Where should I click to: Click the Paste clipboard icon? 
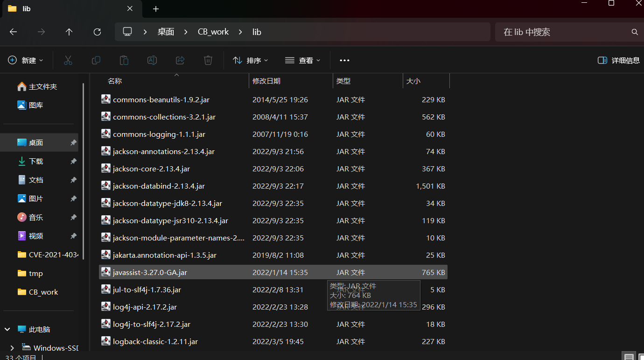[124, 60]
